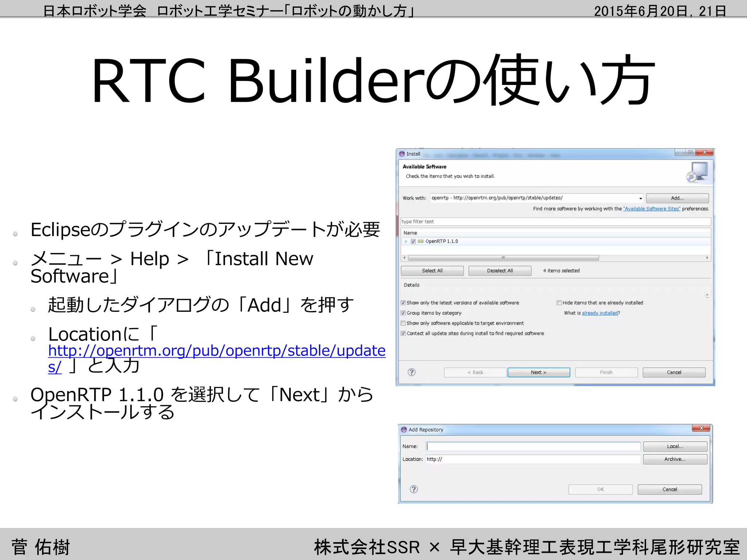Open the Work with dropdown arrow
This screenshot has height=560, width=747.
[x=640, y=198]
